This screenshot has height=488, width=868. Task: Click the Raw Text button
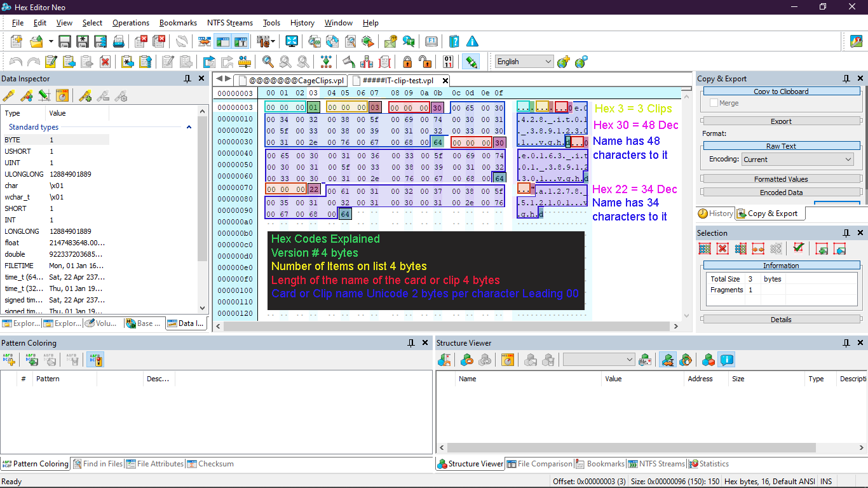781,146
